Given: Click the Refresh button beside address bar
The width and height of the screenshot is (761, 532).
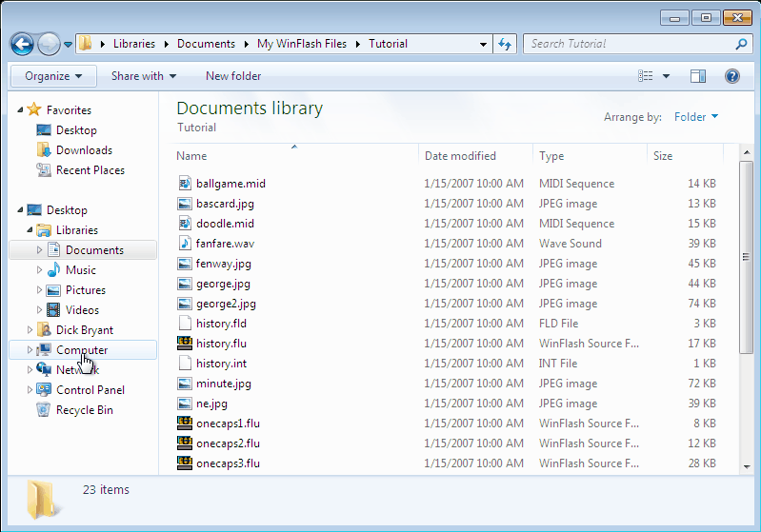Looking at the screenshot, I should point(505,44).
